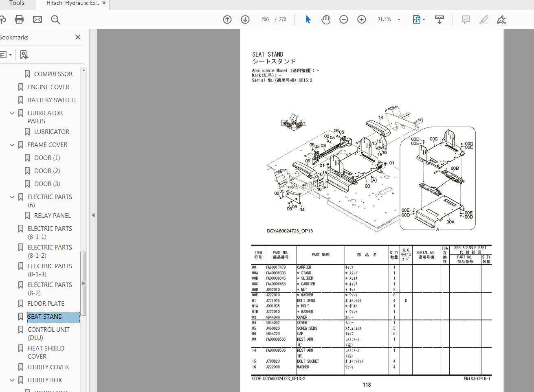This screenshot has height=392, width=534.
Task: Switch to the Tools tab
Action: [x=17, y=4]
